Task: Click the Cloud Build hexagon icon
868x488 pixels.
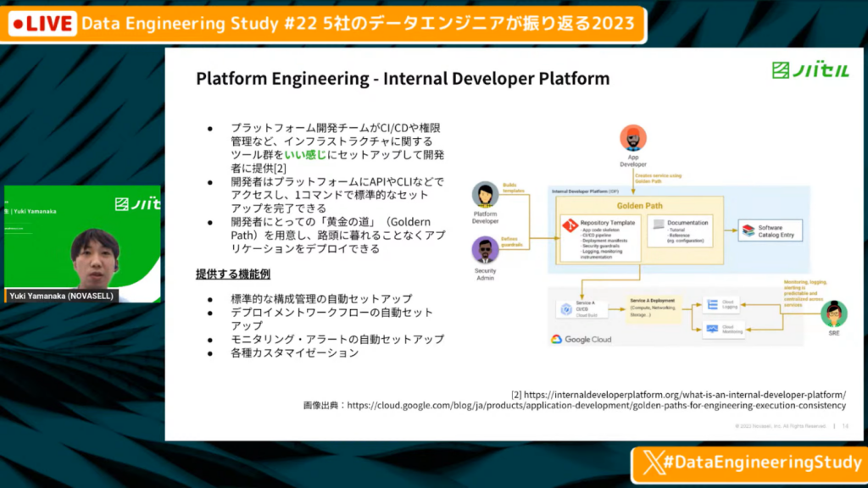Action: [566, 310]
